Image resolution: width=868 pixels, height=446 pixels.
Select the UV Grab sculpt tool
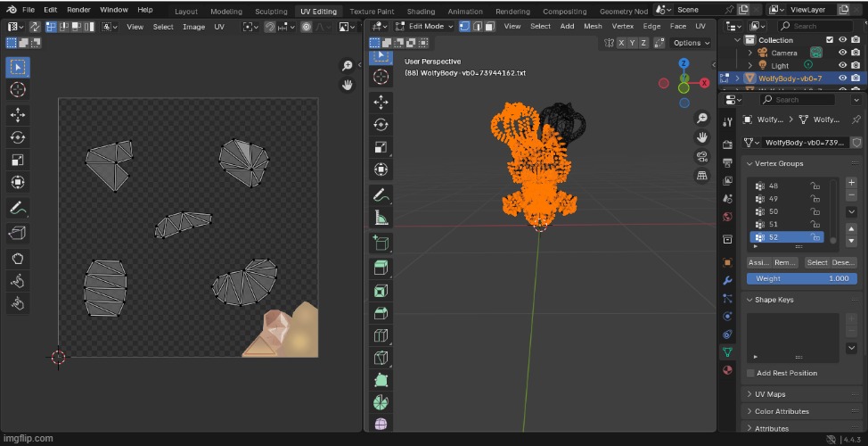pyautogui.click(x=18, y=258)
